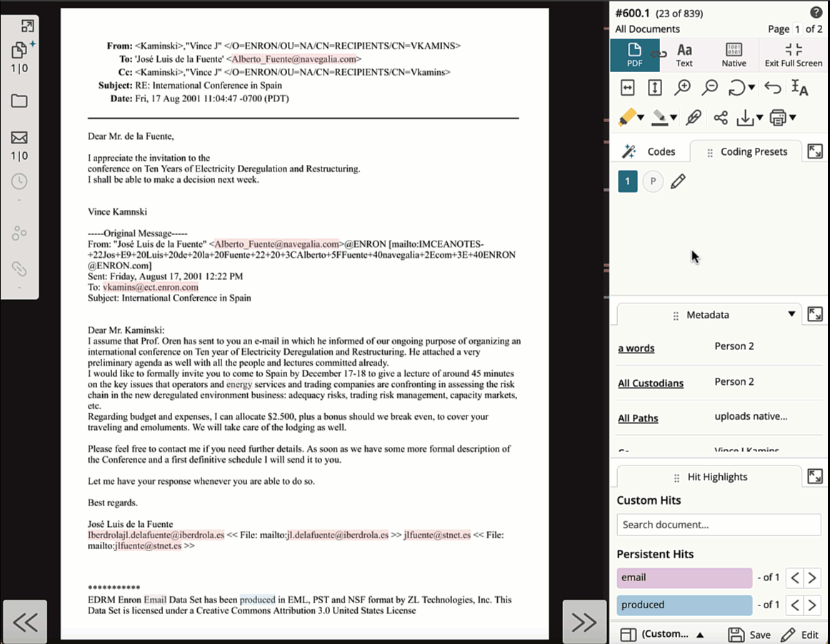Rotate the document page
The image size is (830, 644).
coord(736,88)
